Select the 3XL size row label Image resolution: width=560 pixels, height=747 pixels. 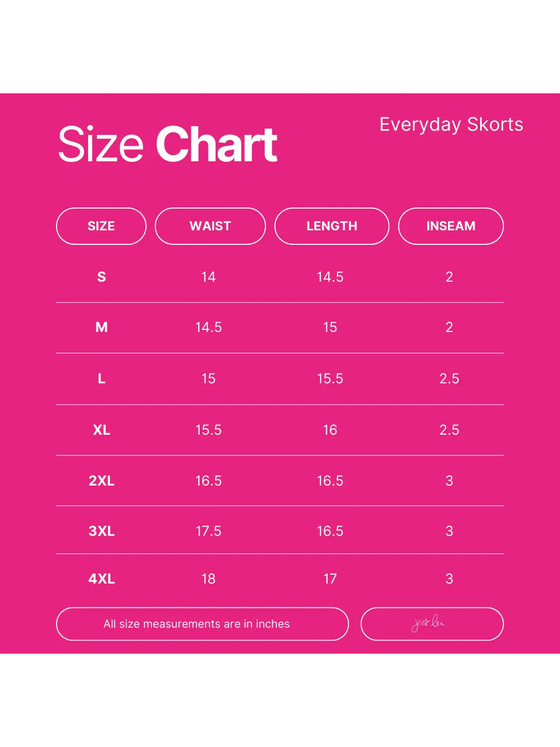(x=102, y=531)
